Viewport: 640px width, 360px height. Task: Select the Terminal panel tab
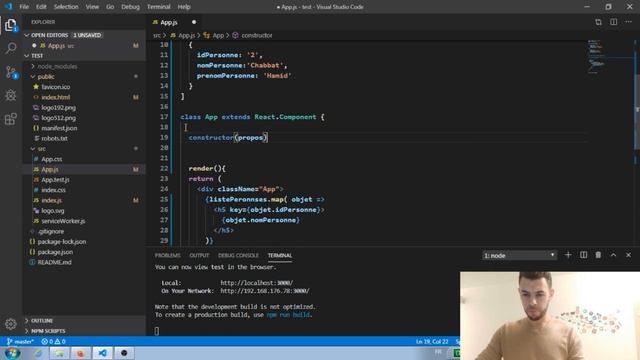pos(280,256)
